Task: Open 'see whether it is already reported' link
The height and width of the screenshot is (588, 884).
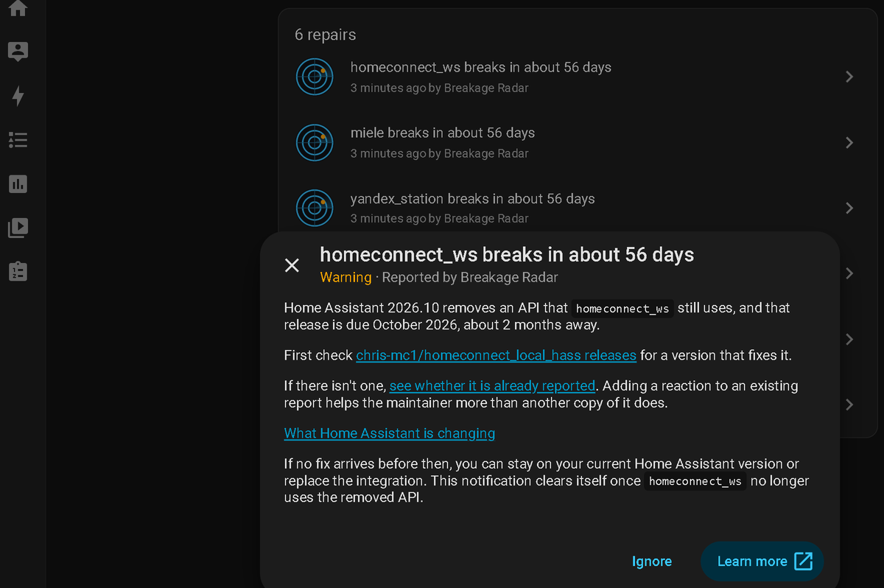Action: [492, 386]
